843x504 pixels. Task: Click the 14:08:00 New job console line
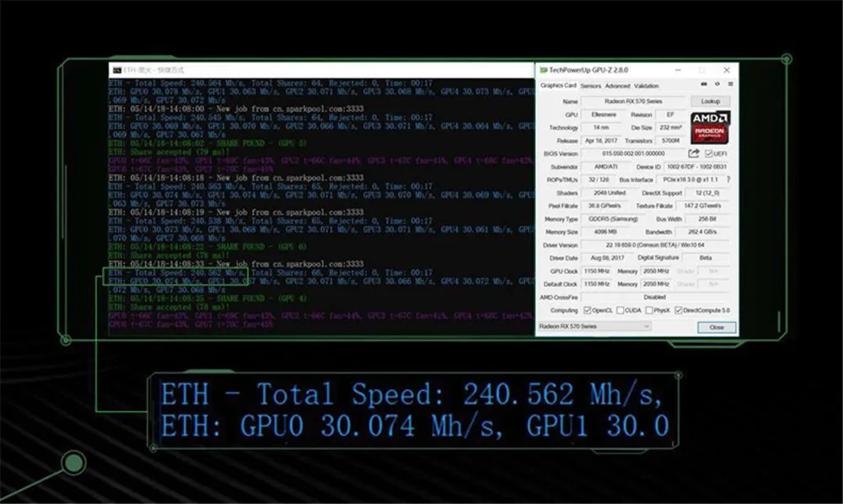236,109
